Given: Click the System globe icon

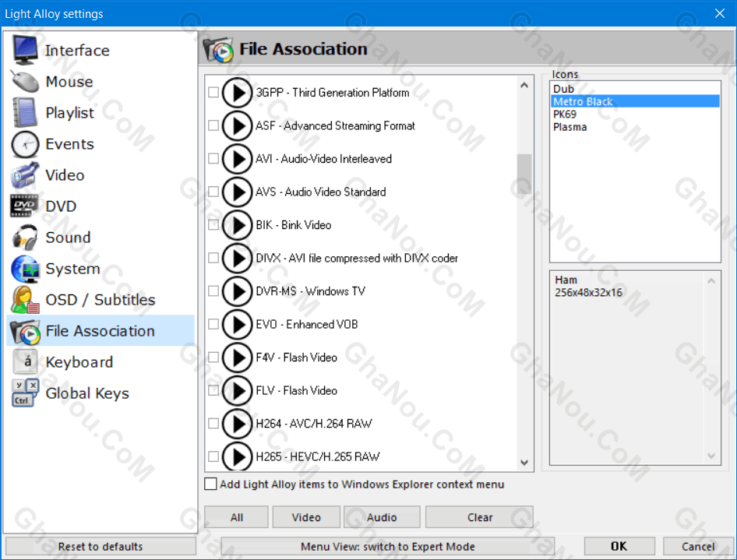Looking at the screenshot, I should (26, 269).
